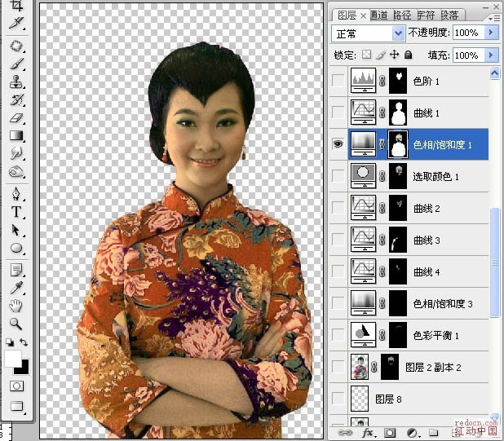Select the Ellipse shape tool
Image resolution: width=504 pixels, height=441 pixels.
coord(16,248)
